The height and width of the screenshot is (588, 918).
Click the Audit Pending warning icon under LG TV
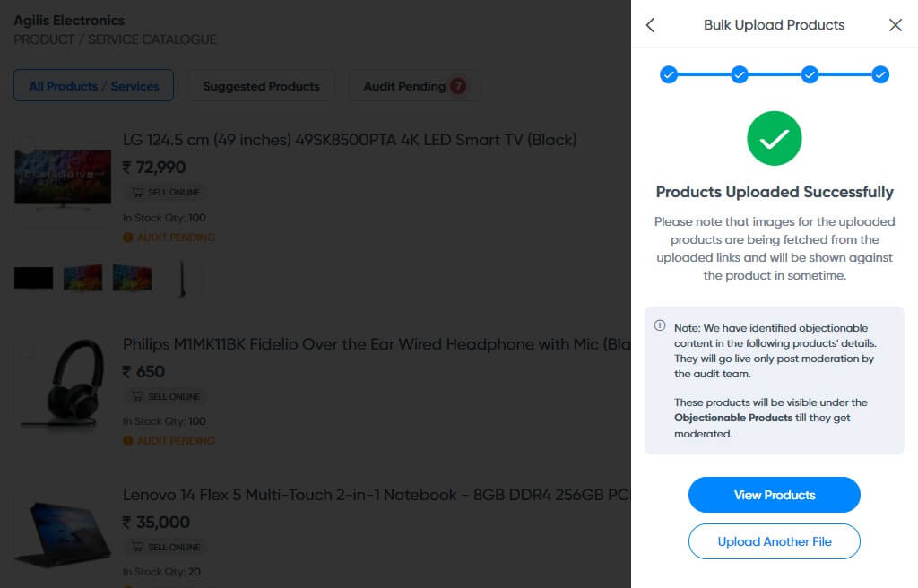[128, 238]
